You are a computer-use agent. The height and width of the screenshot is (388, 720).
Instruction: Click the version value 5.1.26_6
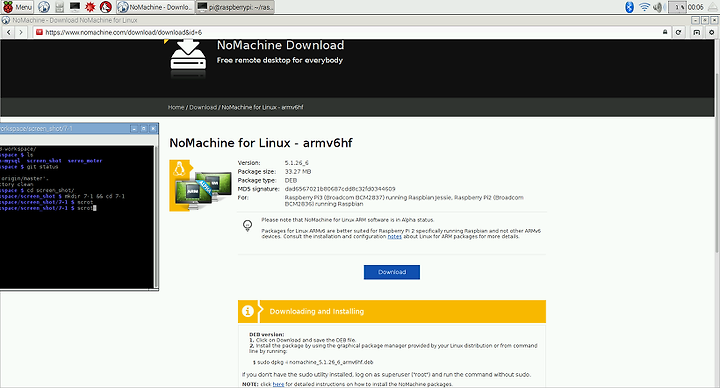tap(297, 163)
